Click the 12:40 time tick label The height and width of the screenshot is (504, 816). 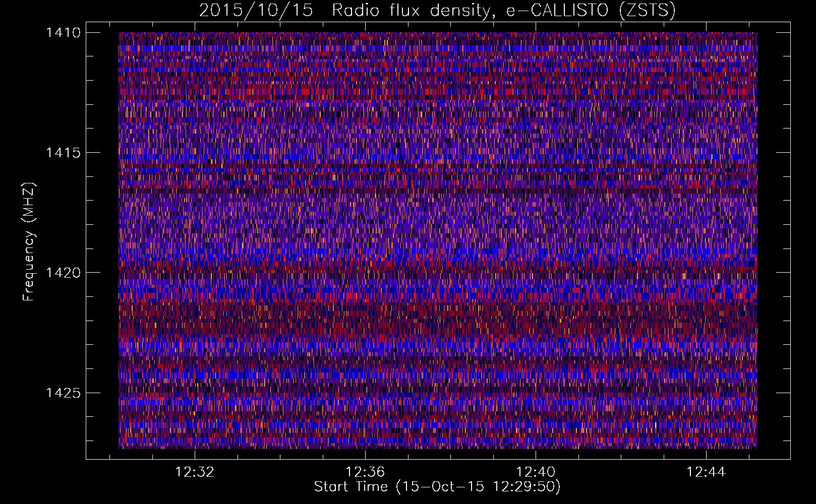[536, 472]
